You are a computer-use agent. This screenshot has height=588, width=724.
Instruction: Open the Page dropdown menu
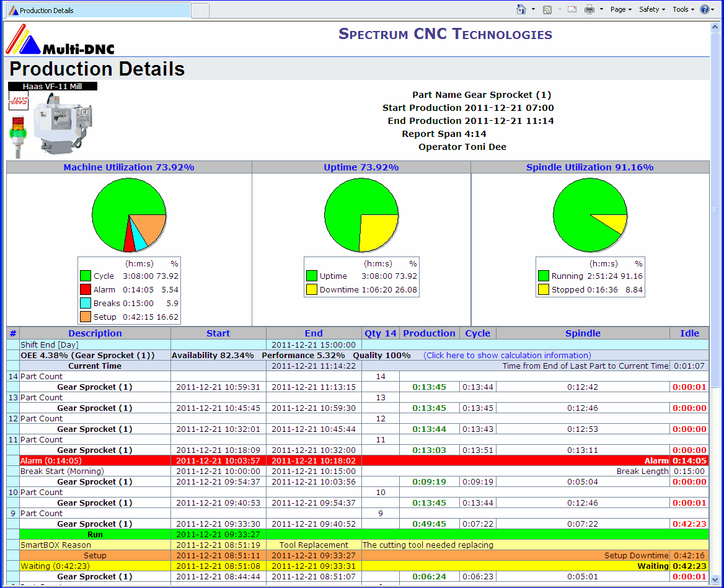(x=620, y=9)
